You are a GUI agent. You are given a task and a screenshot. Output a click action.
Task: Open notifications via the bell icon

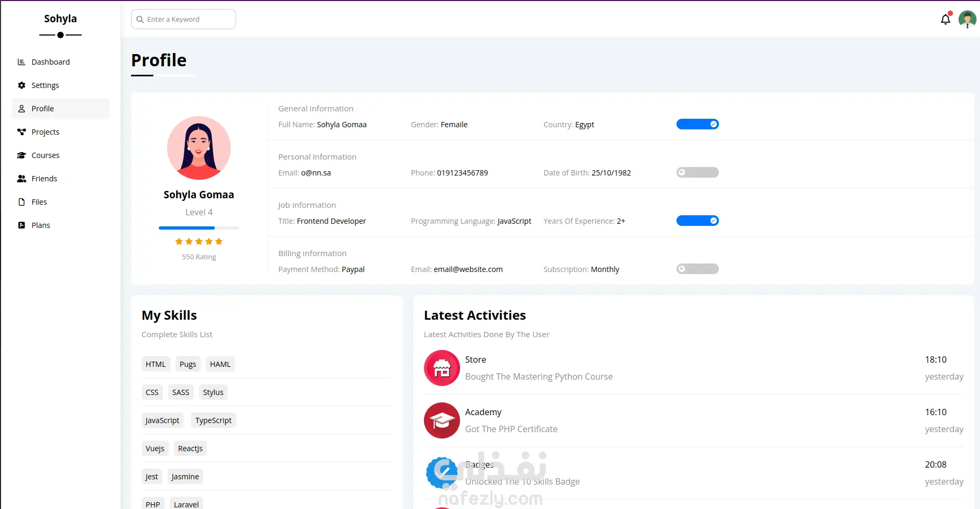(x=946, y=20)
